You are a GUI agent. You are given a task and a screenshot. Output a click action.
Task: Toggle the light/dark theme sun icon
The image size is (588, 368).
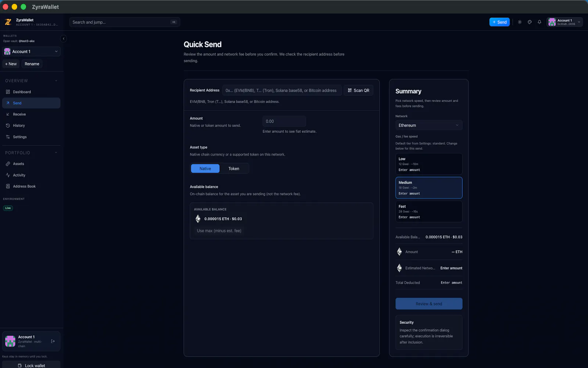click(520, 22)
